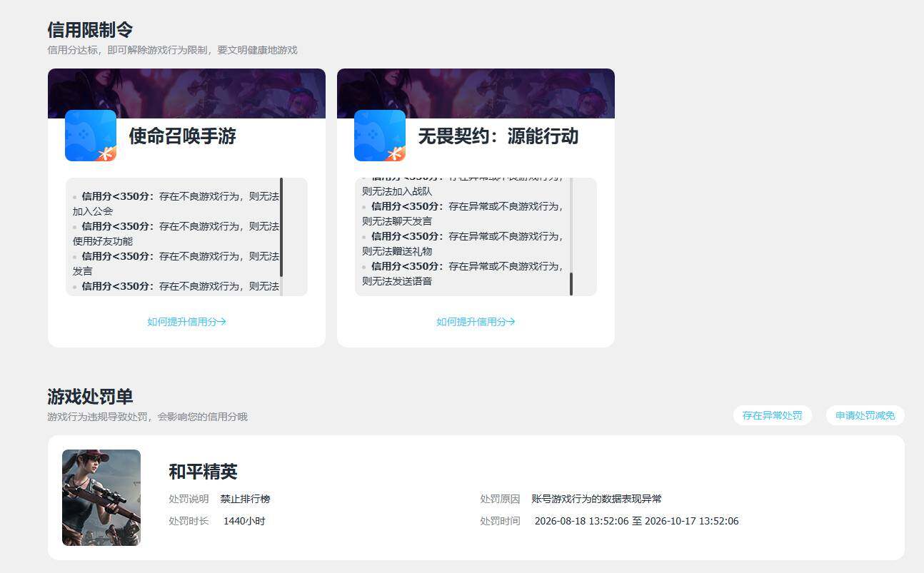Screen dimensions: 924x573
Task: Click the 处罚时长 label
Action: tap(189, 521)
